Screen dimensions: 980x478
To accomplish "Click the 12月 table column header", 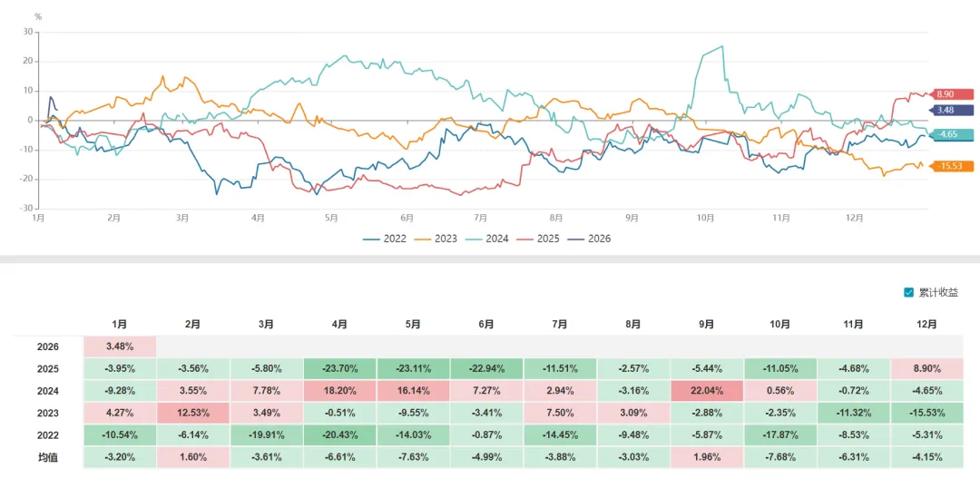I will click(927, 324).
